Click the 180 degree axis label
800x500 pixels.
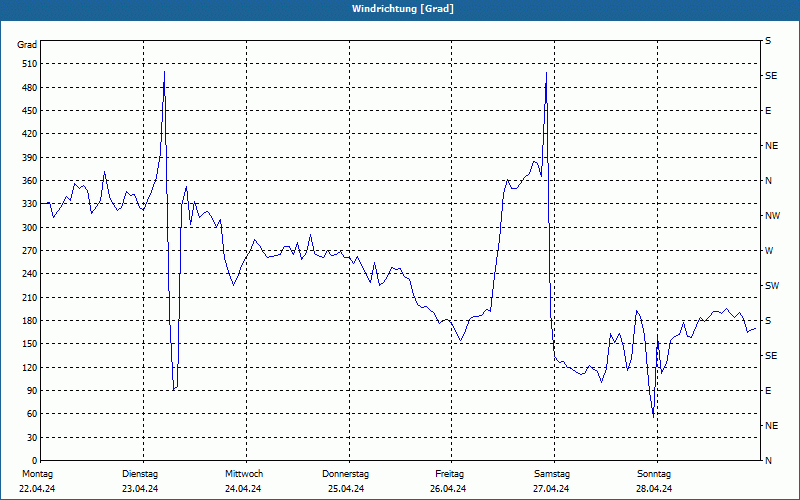tap(30, 321)
